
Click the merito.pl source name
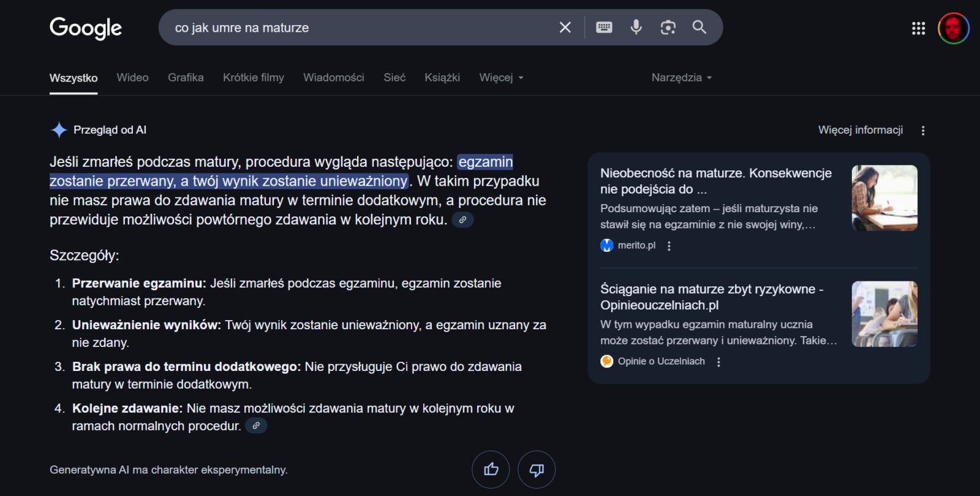coord(636,245)
